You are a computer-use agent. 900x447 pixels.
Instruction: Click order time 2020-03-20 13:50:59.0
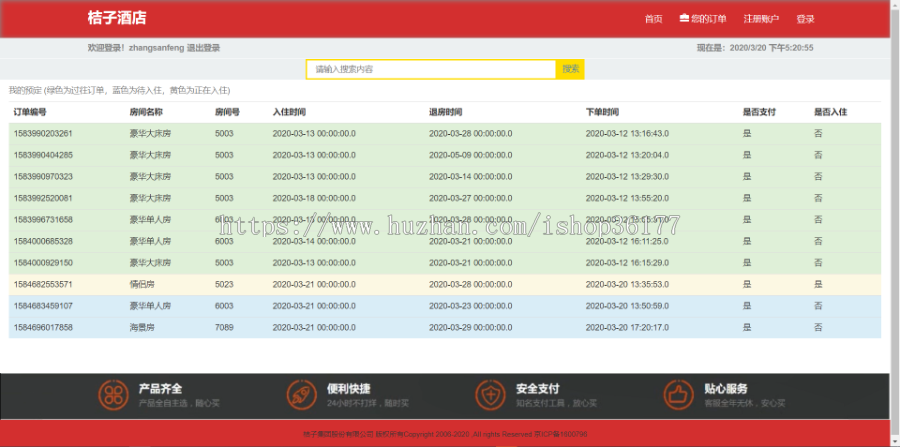point(627,306)
